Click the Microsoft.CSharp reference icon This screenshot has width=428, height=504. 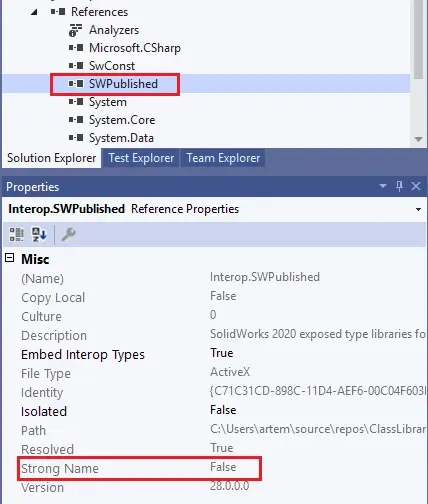coord(76,48)
